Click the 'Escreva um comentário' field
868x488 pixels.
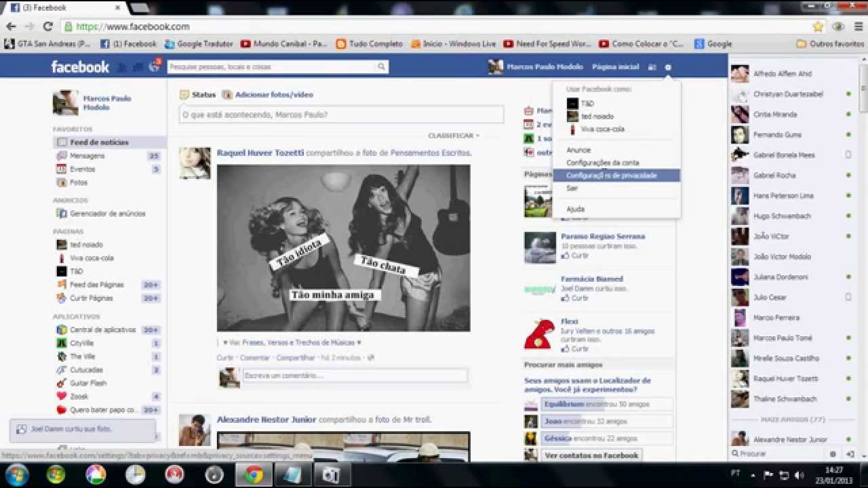(x=355, y=375)
